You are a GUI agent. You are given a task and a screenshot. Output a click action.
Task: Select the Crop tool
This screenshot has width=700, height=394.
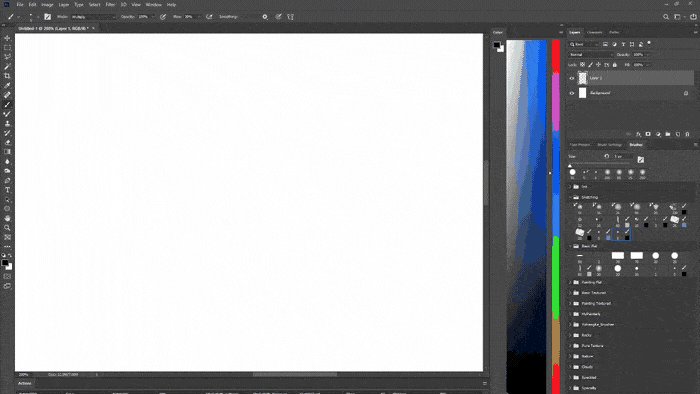click(7, 76)
